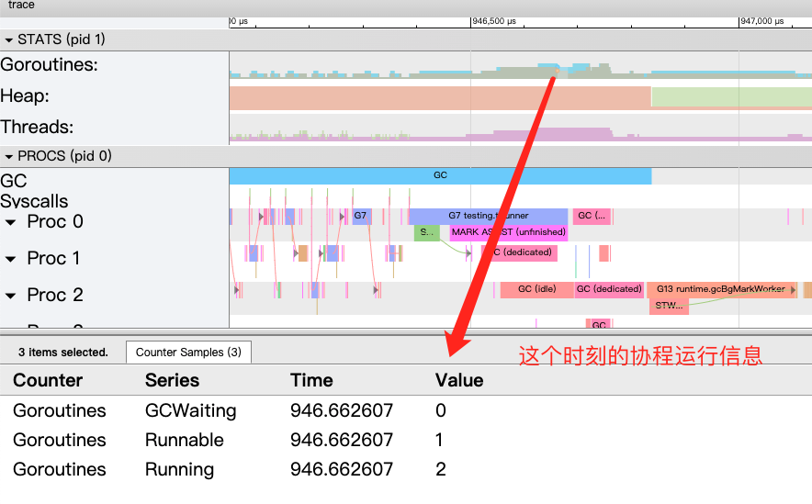This screenshot has height=504, width=812.
Task: Select the small G7 slice in Proc 0
Action: [x=362, y=216]
